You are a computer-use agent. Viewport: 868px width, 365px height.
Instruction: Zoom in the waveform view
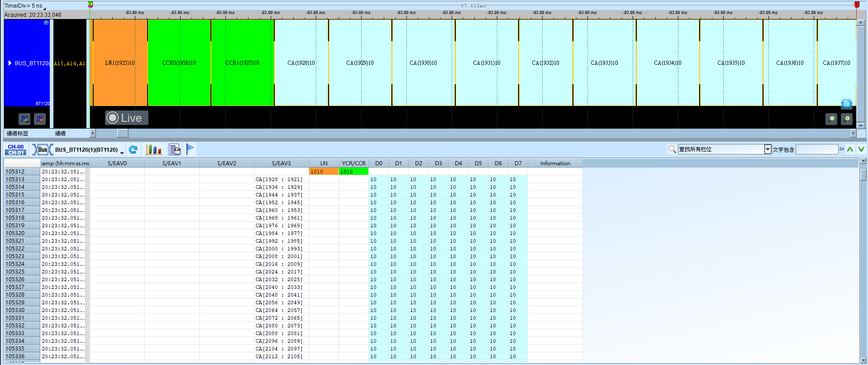(847, 119)
